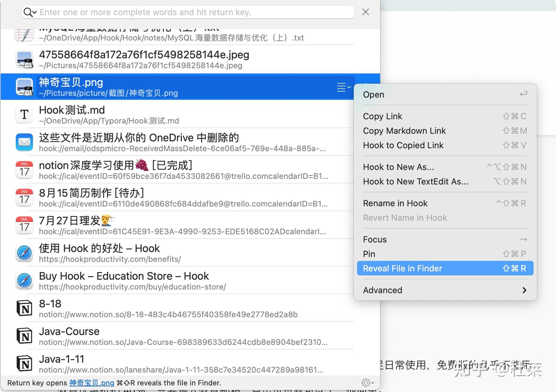The image size is (556, 392).
Task: Choose Copy Markdown Link from the menu
Action: tap(404, 131)
